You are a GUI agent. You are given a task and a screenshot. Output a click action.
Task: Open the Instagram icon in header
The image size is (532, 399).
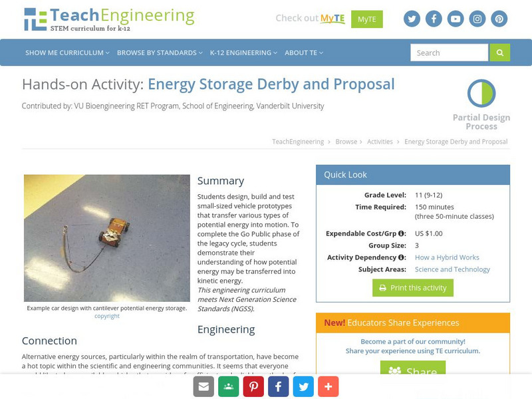pos(477,19)
